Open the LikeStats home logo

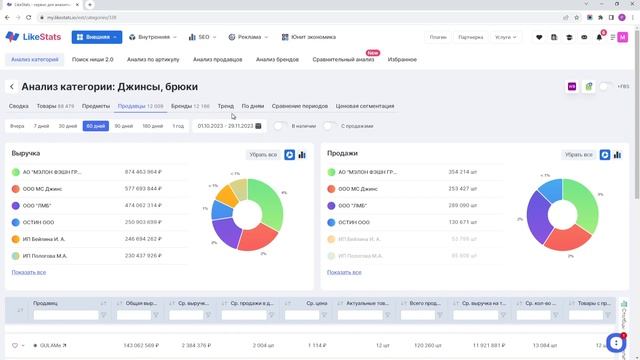[33, 37]
